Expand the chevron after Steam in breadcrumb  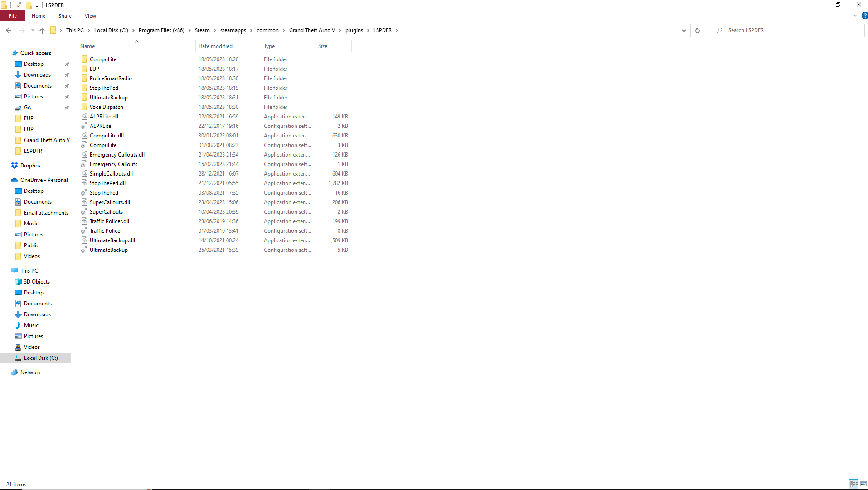point(215,30)
